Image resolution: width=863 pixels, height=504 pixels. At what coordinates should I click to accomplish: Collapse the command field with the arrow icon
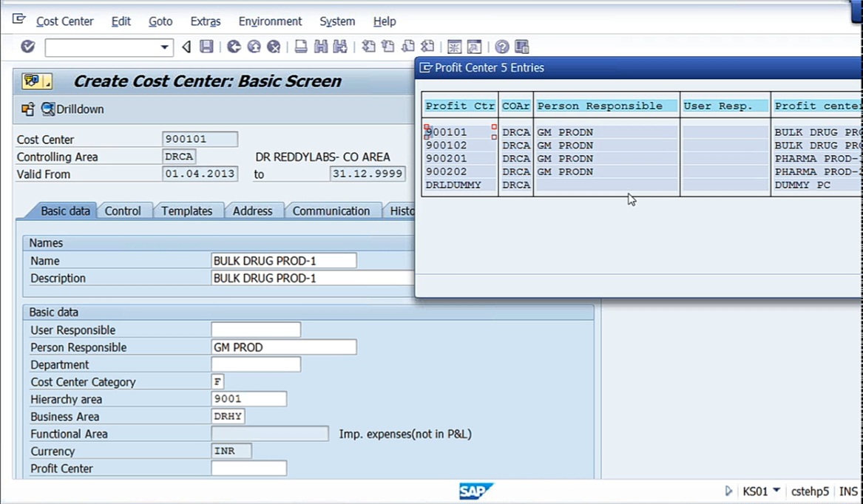click(x=186, y=47)
